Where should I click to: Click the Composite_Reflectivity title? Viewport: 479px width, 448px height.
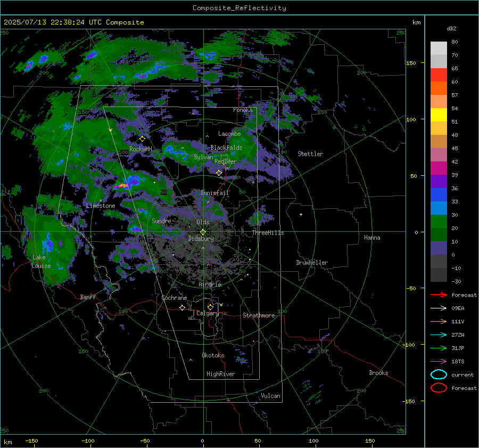point(239,8)
